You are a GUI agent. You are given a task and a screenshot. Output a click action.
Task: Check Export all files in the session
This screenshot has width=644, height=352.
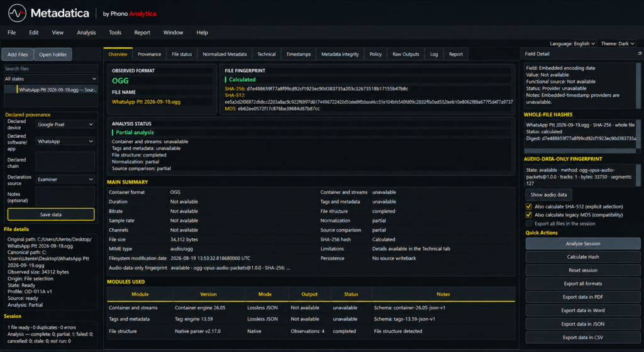click(x=528, y=224)
